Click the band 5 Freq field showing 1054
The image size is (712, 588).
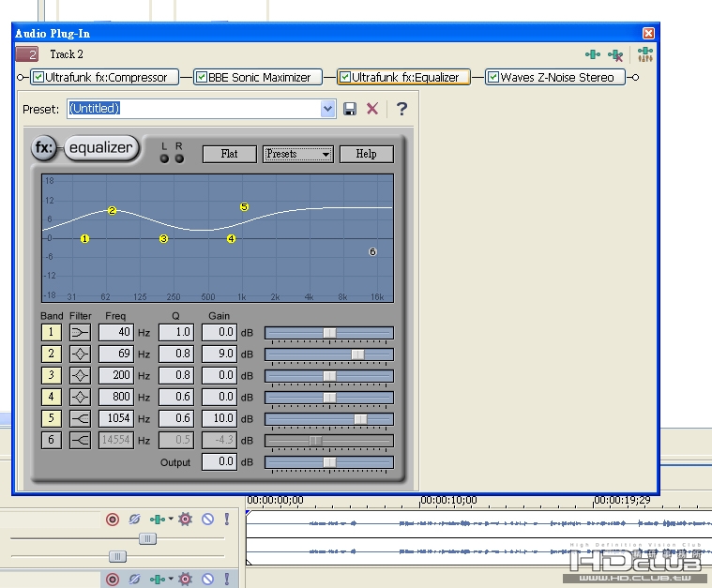(116, 418)
